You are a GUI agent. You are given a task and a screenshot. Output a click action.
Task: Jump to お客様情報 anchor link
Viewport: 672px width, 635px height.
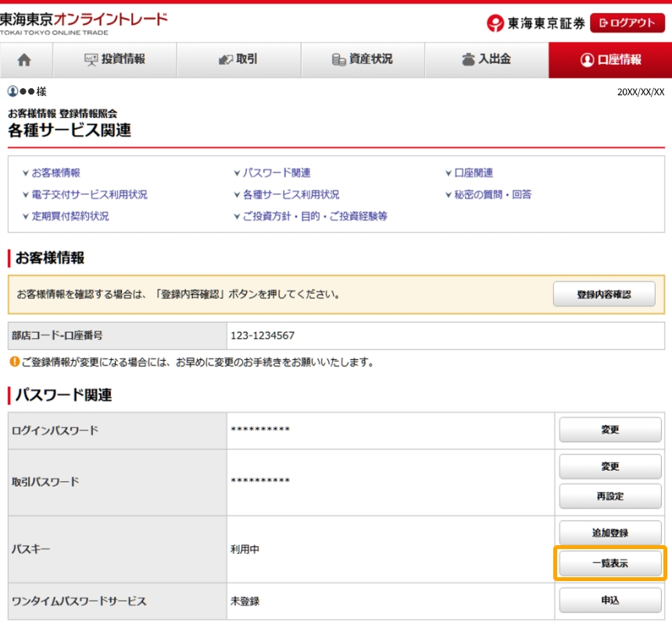pos(55,173)
